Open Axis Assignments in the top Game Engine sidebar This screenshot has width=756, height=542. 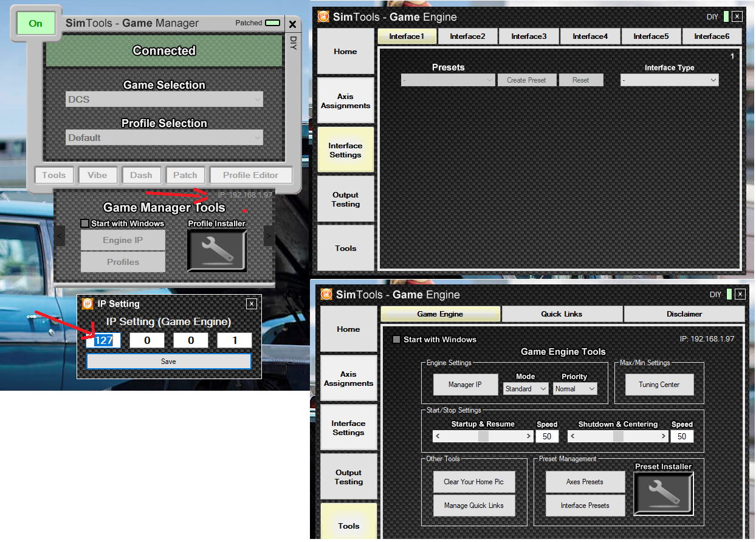345,101
